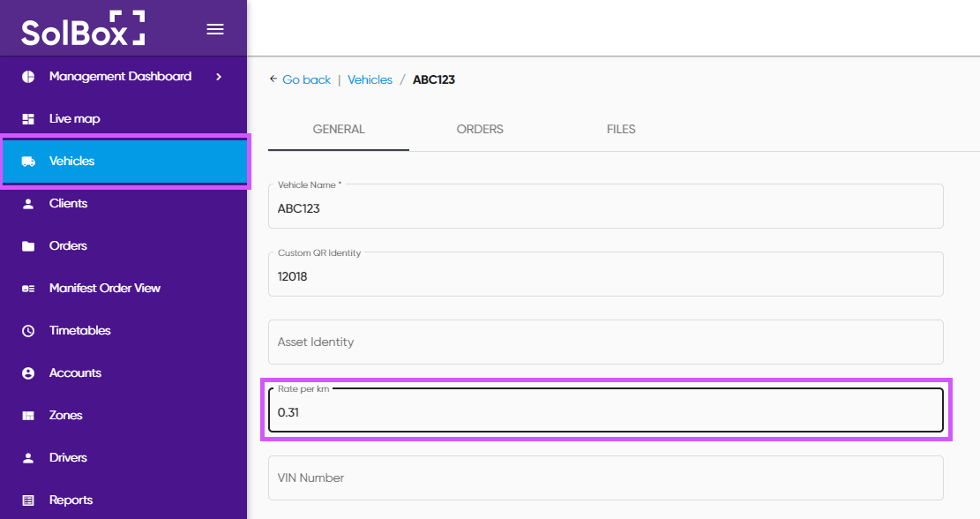Click the Timetables clock icon
Image resolution: width=980 pixels, height=519 pixels.
(x=28, y=331)
